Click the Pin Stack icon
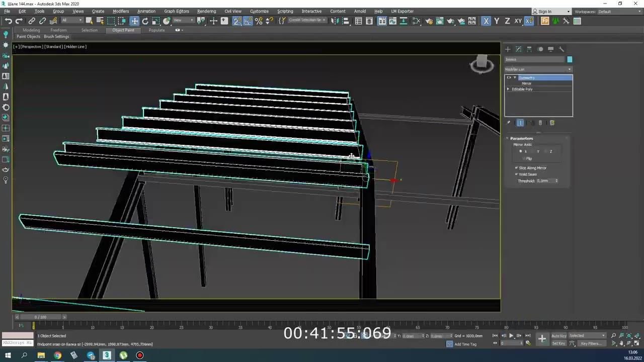 tap(508, 123)
